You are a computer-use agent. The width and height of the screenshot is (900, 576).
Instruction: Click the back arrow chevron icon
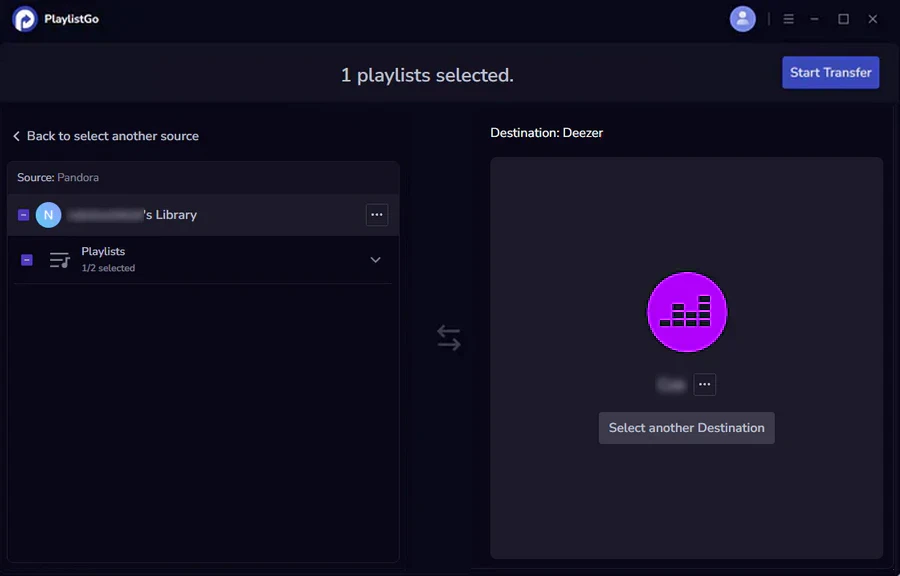pos(16,136)
